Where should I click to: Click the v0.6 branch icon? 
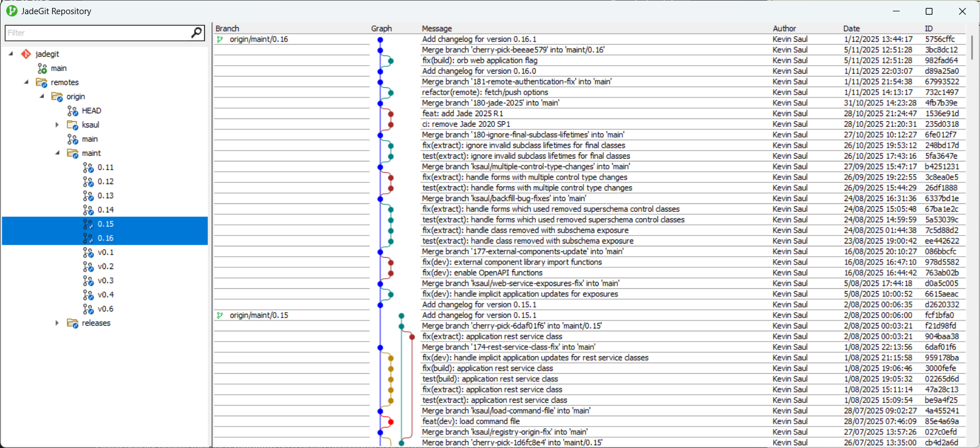coord(88,309)
